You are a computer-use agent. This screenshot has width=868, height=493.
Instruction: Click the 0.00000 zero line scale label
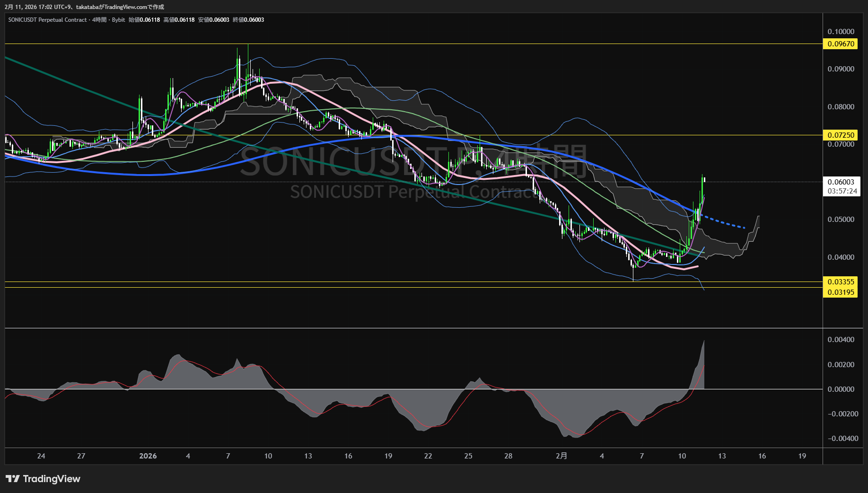click(841, 389)
